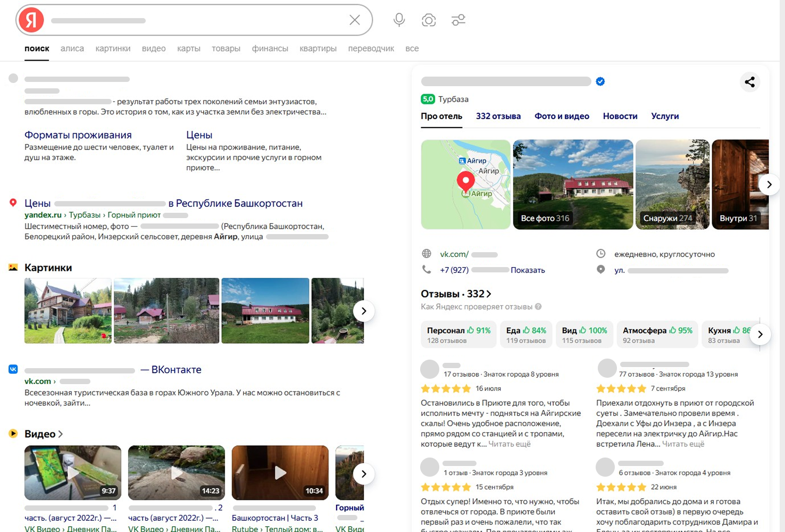Play the 10:34 video

point(280,473)
